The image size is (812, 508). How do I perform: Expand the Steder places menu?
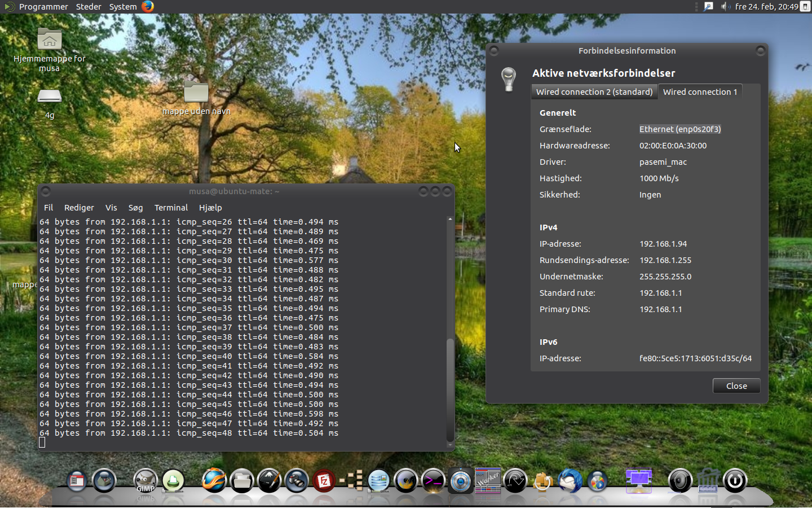89,6
